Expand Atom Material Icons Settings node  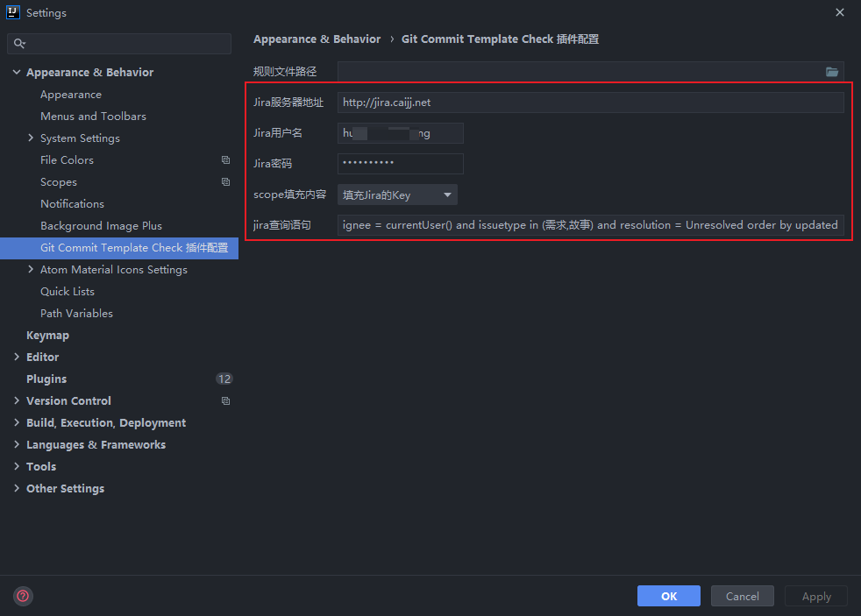coord(31,270)
